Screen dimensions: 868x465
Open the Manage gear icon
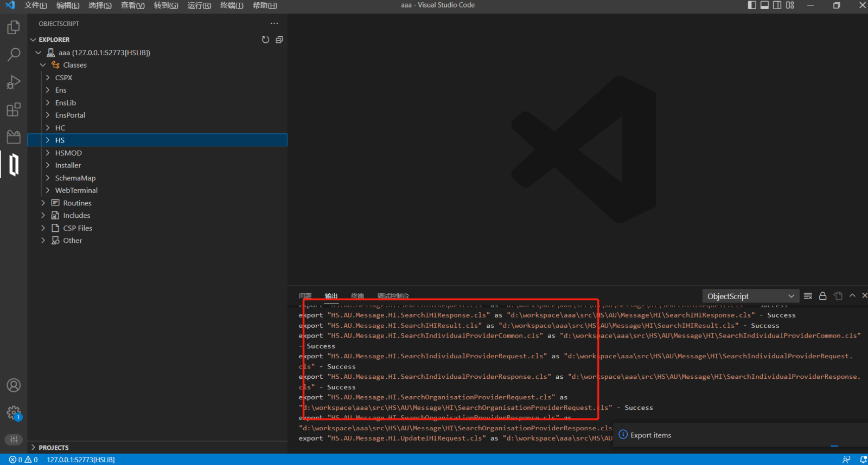click(14, 413)
